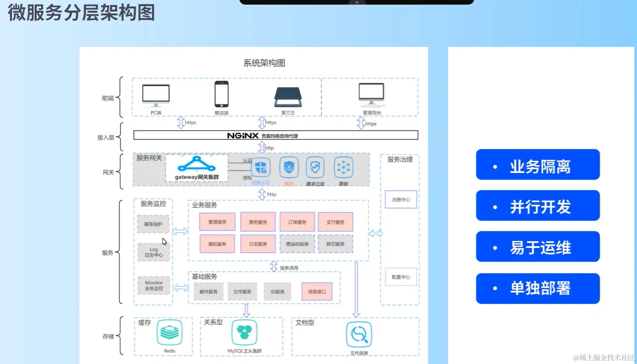Click the 配置中心 box
Viewport: 637px width, 364px height.
coord(401,277)
